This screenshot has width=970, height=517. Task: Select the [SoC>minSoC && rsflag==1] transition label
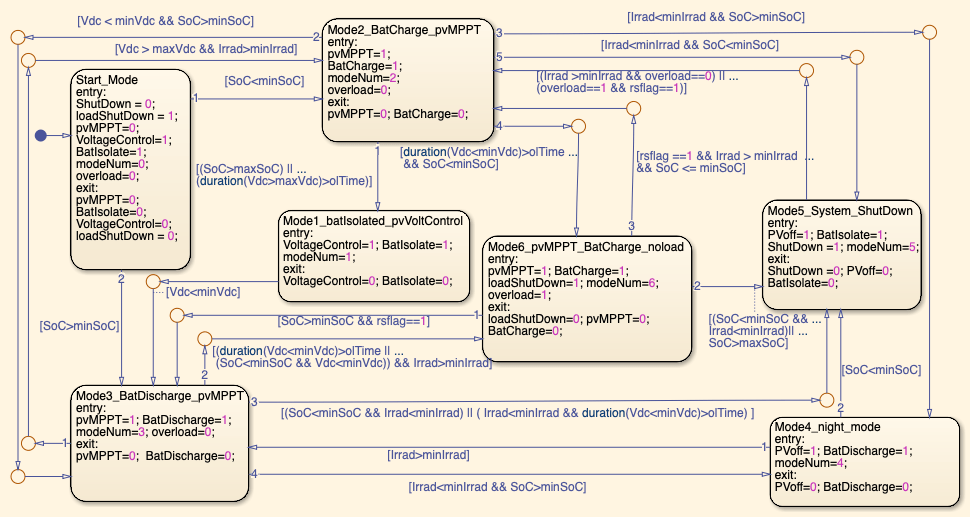[x=353, y=321]
